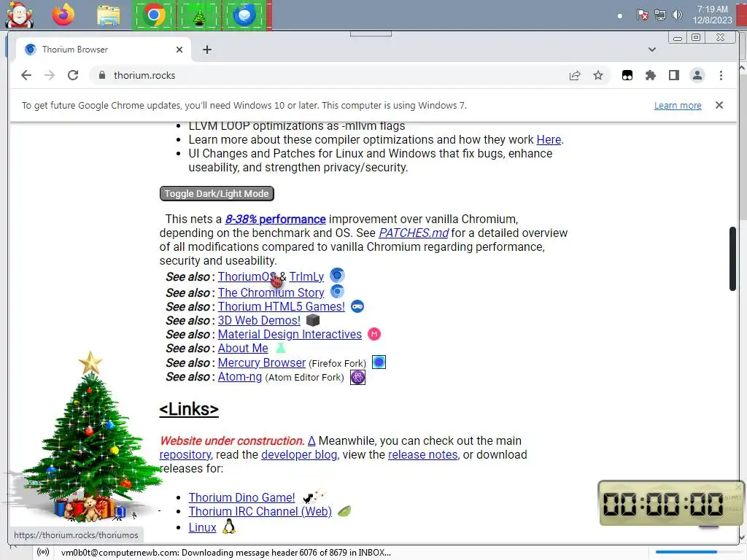Click the Thorium logo beside TrImLy
The height and width of the screenshot is (560, 747).
click(x=337, y=275)
